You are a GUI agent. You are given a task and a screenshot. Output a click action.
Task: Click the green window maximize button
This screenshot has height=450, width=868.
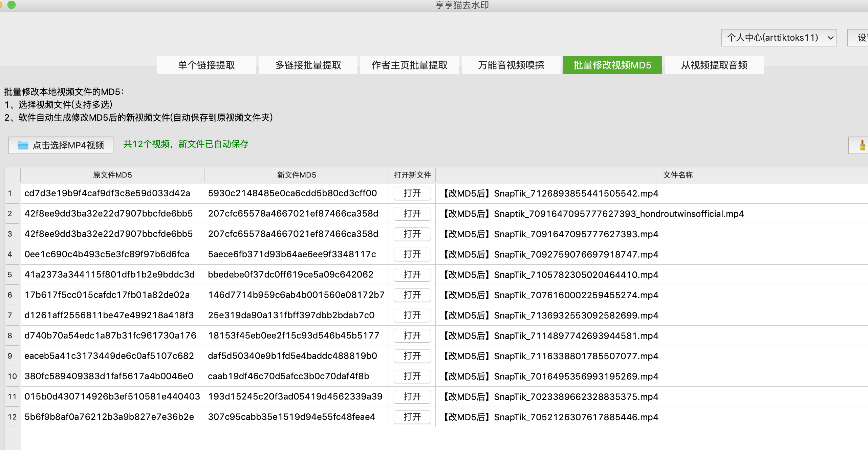(12, 5)
